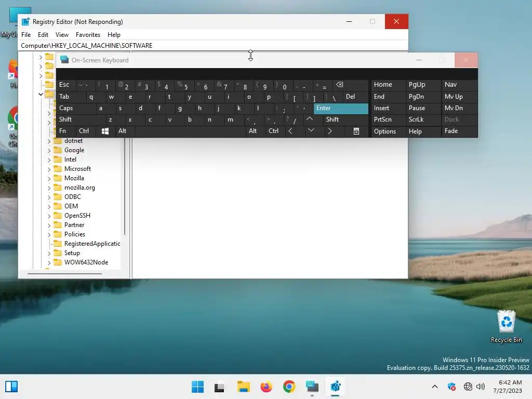
Task: Open the View menu in Registry Editor
Action: coord(62,35)
